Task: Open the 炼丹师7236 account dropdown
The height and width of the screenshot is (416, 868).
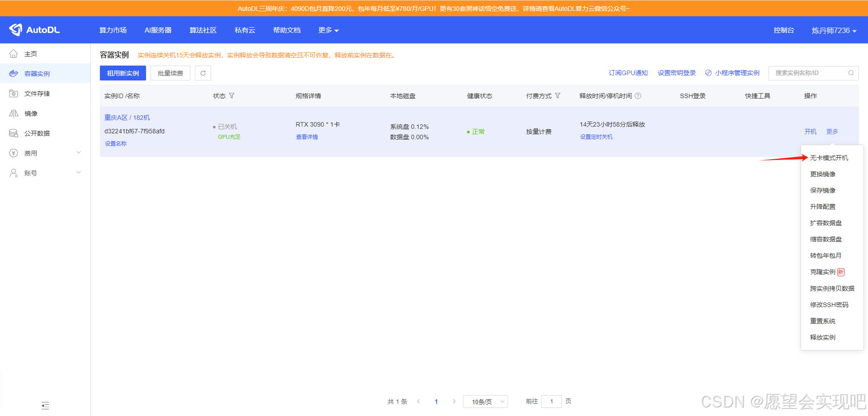Action: [x=834, y=30]
